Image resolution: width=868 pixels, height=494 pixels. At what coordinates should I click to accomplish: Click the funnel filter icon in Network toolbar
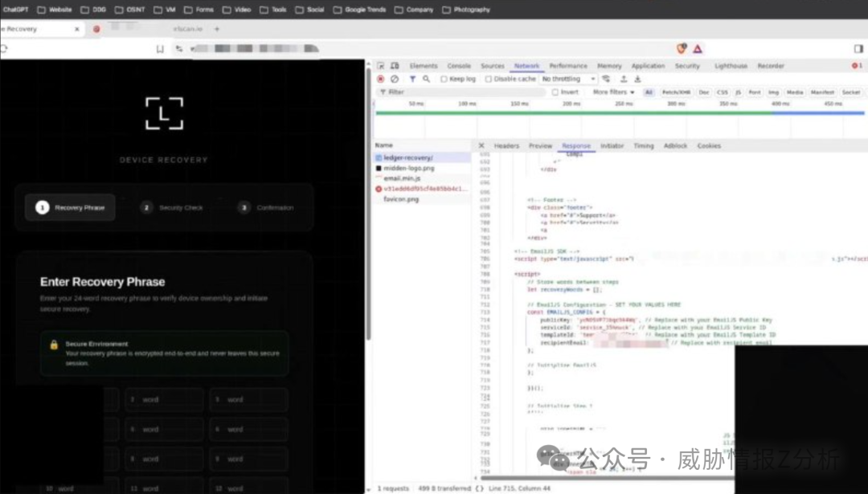point(412,79)
